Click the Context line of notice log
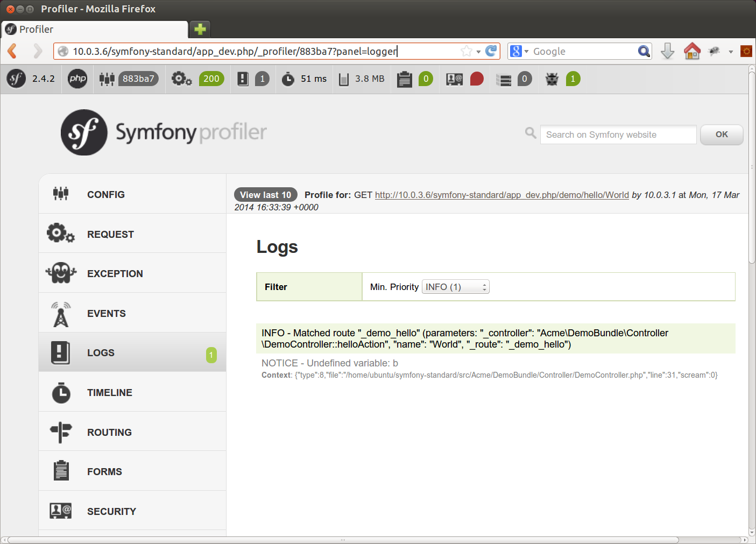The image size is (756, 544). pos(490,375)
